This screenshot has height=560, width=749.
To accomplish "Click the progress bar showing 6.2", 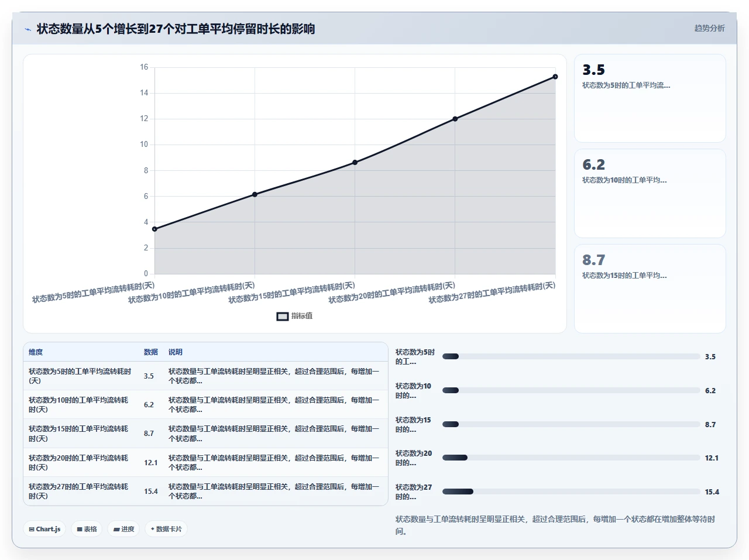I will [x=571, y=390].
